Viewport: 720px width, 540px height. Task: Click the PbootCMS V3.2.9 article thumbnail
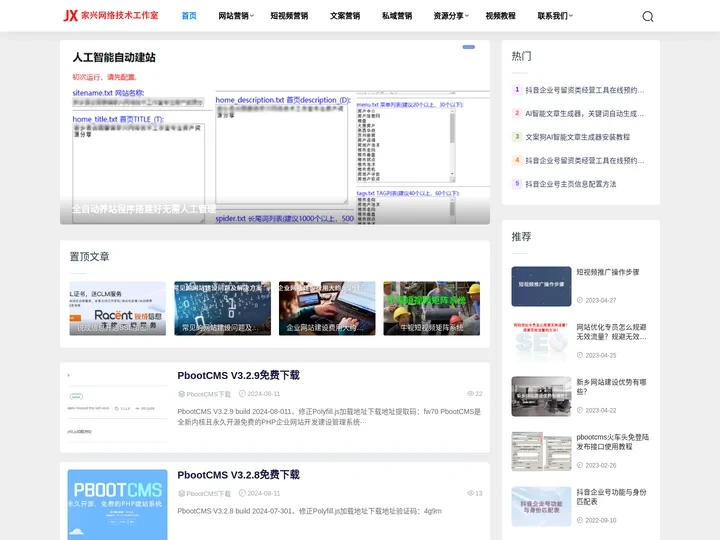118,407
